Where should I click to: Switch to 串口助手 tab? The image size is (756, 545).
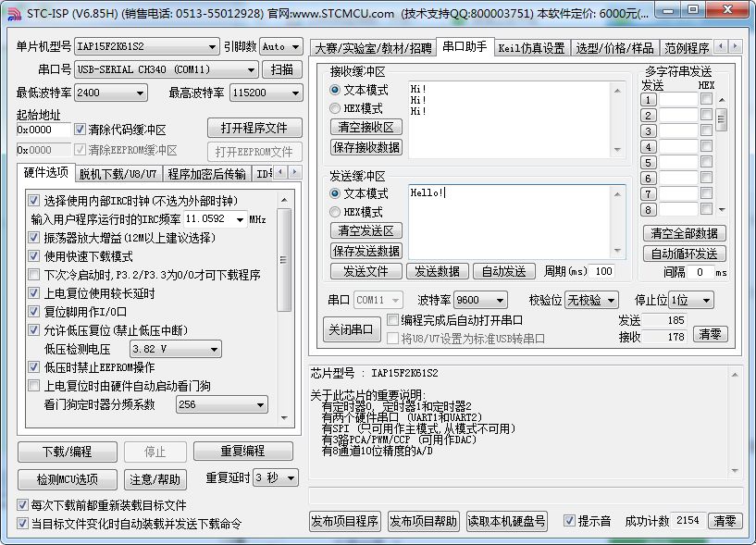click(465, 47)
